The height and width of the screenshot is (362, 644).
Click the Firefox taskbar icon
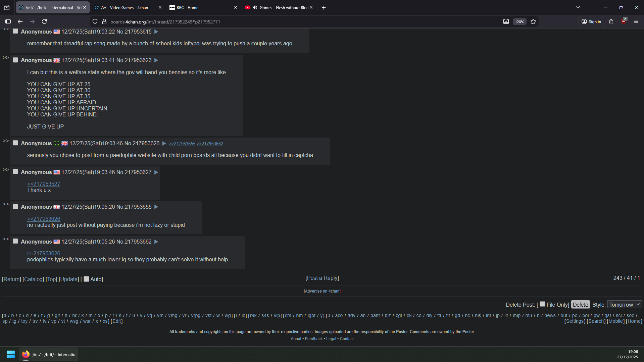click(x=26, y=354)
